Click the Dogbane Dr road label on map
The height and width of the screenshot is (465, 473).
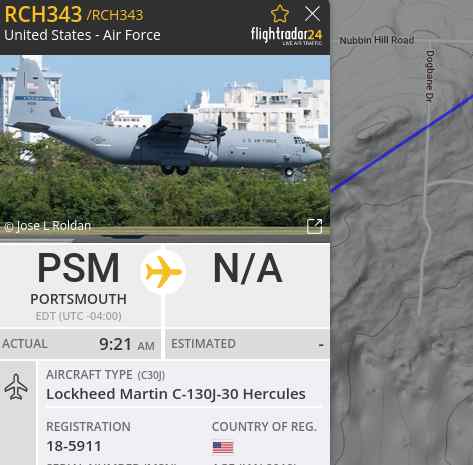click(430, 76)
